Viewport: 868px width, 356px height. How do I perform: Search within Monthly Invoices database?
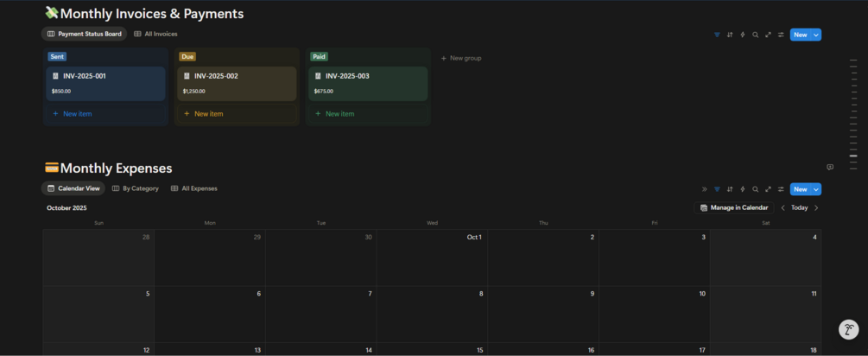click(755, 35)
